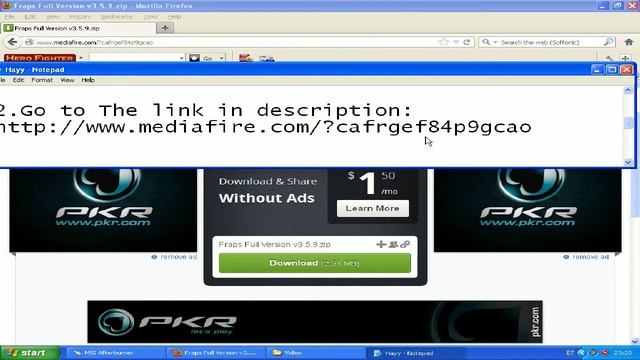Click the Learn More button
The height and width of the screenshot is (360, 640).
click(x=373, y=209)
